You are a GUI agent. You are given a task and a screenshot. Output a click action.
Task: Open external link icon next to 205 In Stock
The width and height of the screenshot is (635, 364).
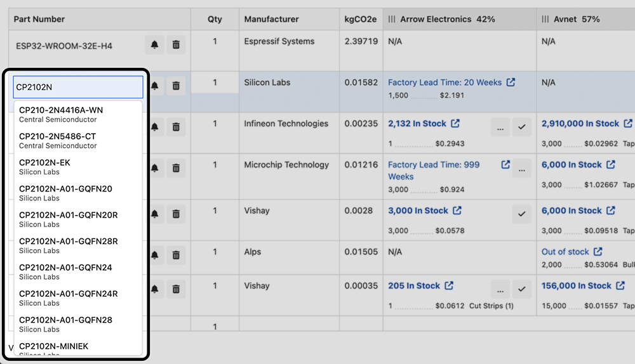449,285
